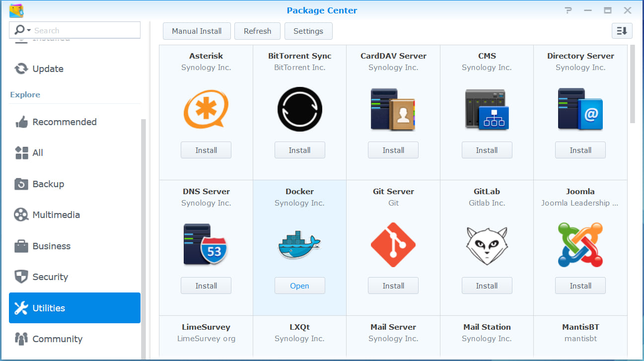
Task: Open the Git Server package icon
Action: (x=393, y=245)
